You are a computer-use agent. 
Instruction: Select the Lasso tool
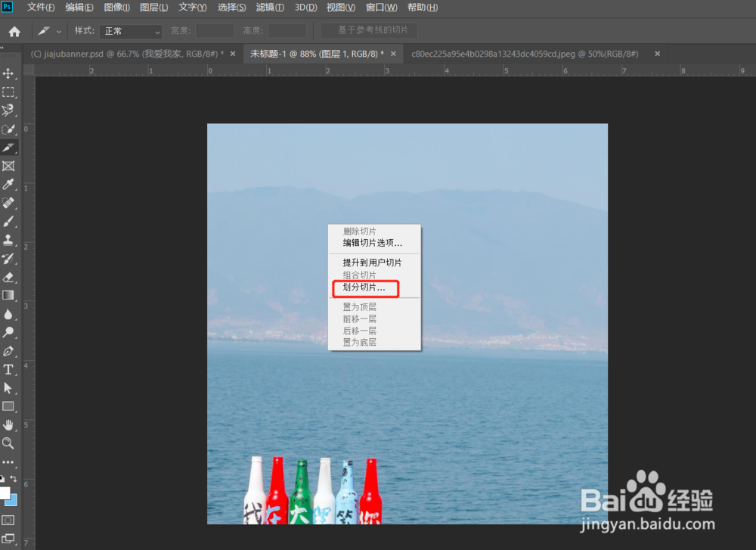click(x=9, y=107)
